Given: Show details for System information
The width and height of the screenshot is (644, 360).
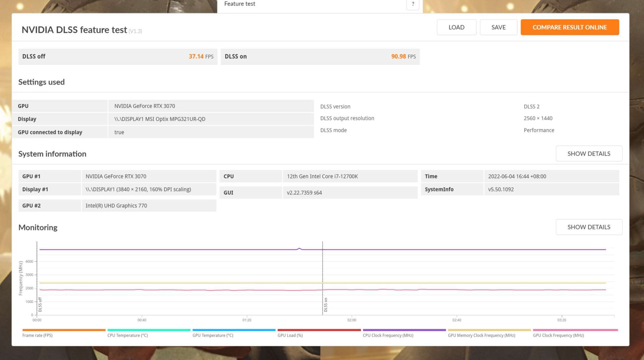Looking at the screenshot, I should (589, 154).
